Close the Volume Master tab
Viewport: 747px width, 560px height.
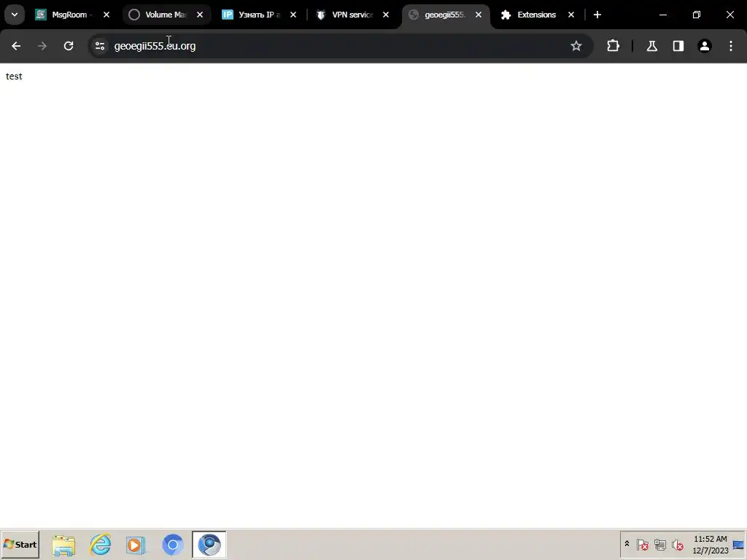click(x=200, y=15)
